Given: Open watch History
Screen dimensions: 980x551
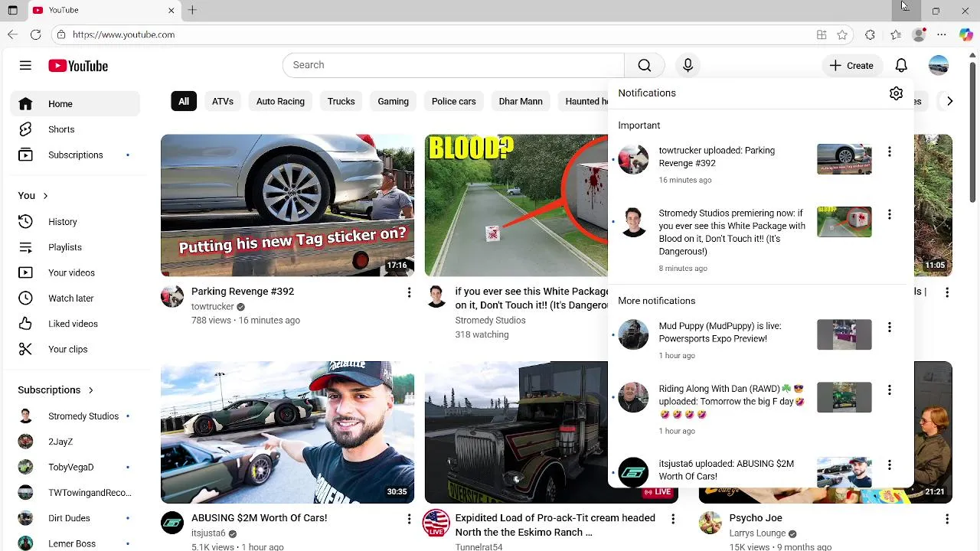Looking at the screenshot, I should click(75, 221).
